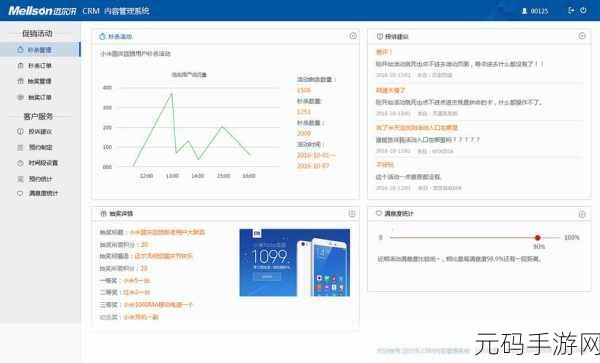Click the title icon of the 满意度统计 panel
Screen dimensions: 600x363
coord(379,213)
